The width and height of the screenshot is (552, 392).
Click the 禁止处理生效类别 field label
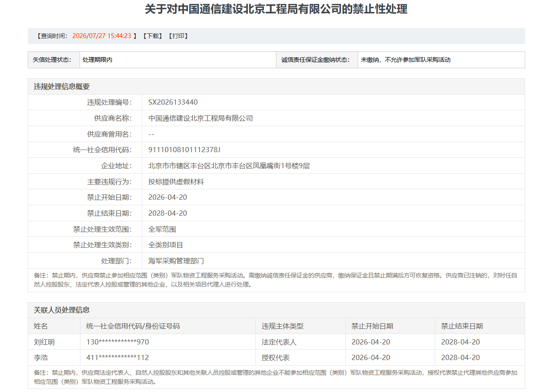tap(103, 245)
